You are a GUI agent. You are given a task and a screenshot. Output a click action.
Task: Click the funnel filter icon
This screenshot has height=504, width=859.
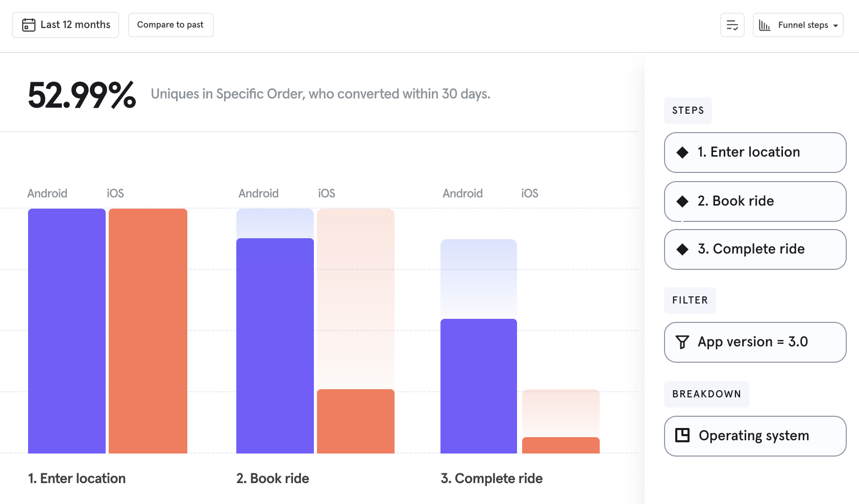pyautogui.click(x=682, y=342)
